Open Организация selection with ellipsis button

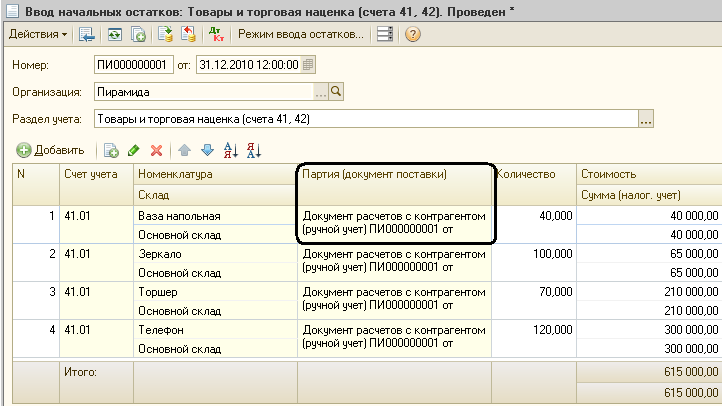point(321,92)
